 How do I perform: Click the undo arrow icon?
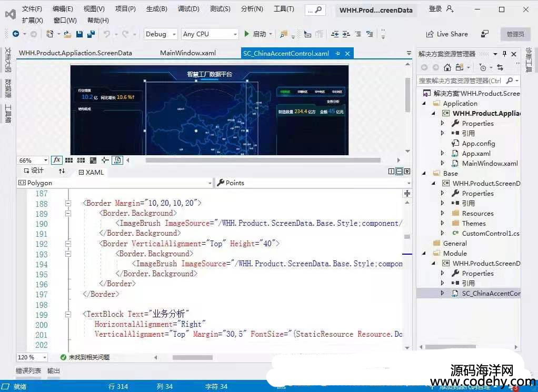click(107, 34)
